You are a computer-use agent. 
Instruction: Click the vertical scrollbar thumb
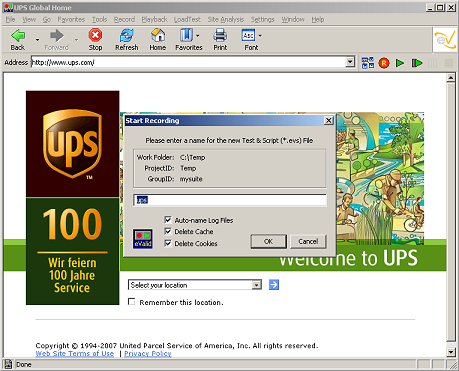click(x=451, y=212)
